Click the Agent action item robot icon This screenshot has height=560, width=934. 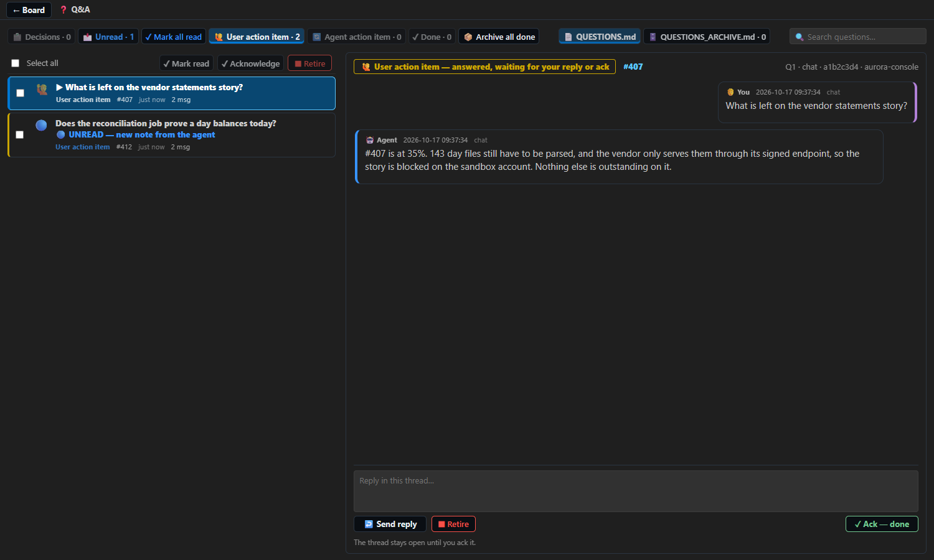click(x=317, y=37)
